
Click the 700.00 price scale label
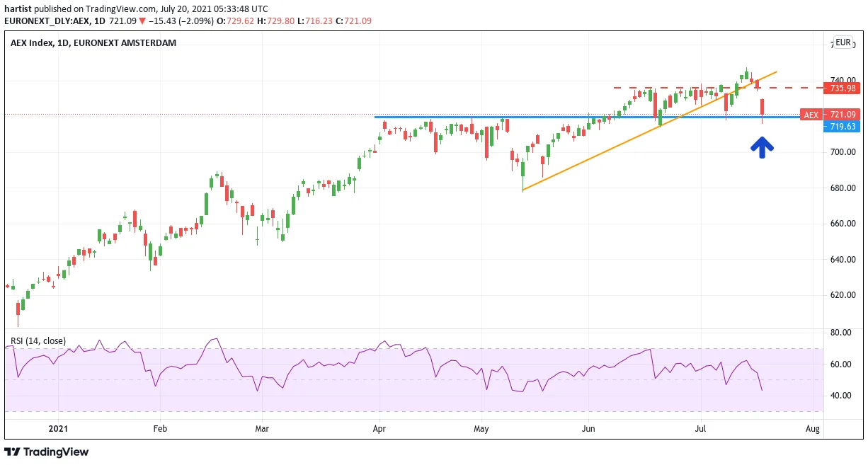(x=843, y=152)
